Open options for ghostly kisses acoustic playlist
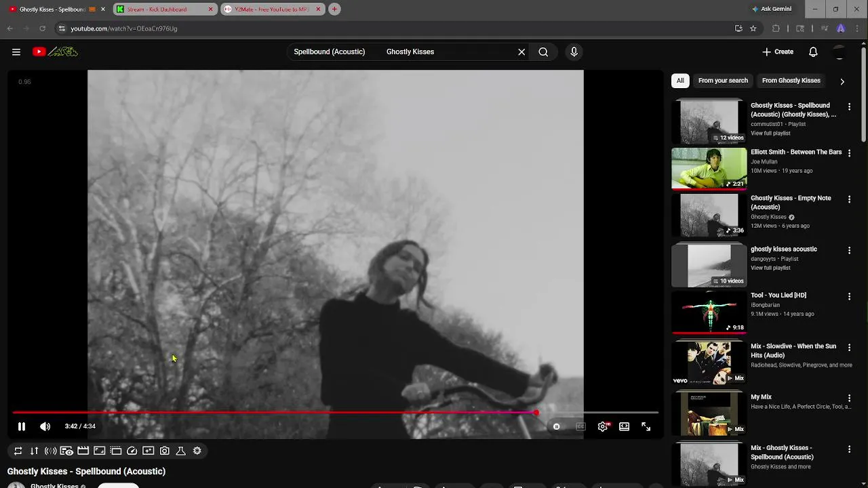The height and width of the screenshot is (488, 868). [849, 250]
